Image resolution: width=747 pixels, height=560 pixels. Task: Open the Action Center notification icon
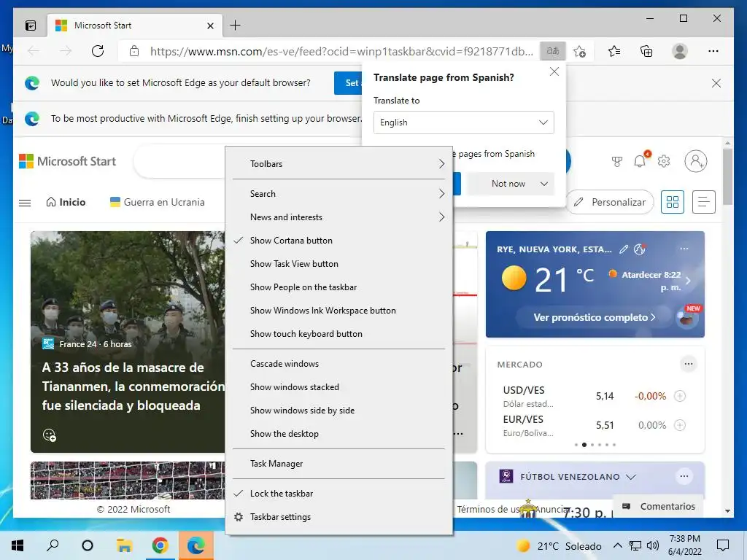pos(723,545)
